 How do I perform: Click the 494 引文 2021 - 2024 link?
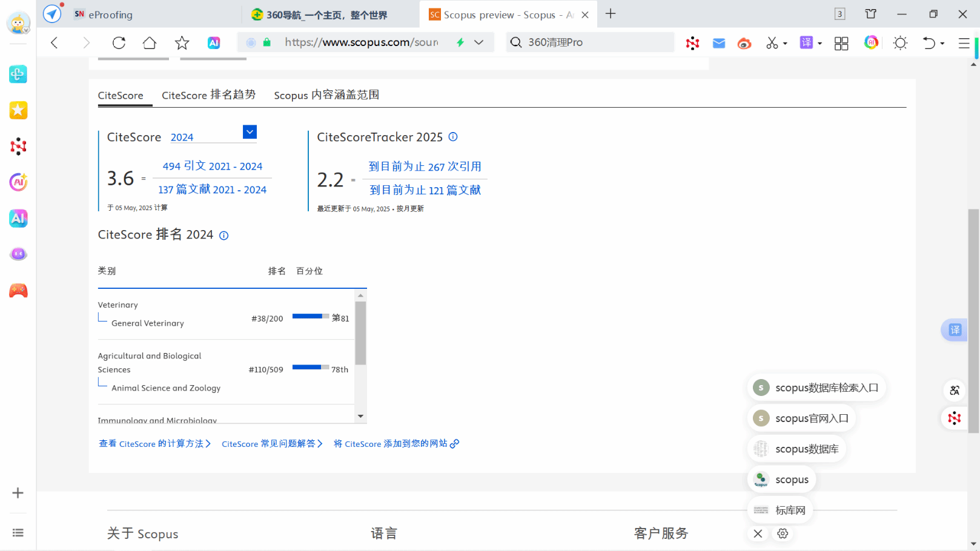(212, 167)
